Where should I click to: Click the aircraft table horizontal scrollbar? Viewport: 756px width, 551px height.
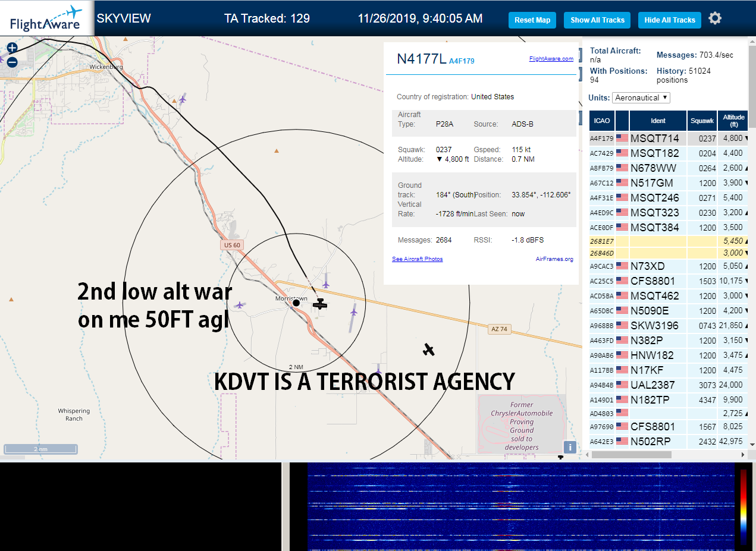pyautogui.click(x=632, y=455)
